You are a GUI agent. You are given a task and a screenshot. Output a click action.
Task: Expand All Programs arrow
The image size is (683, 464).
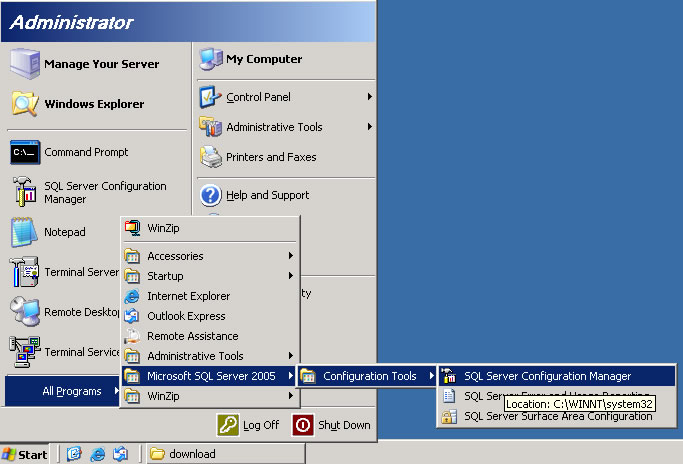tap(116, 391)
